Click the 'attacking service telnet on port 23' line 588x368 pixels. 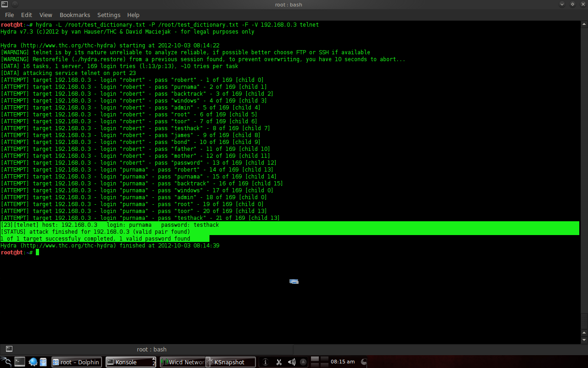[x=68, y=73]
